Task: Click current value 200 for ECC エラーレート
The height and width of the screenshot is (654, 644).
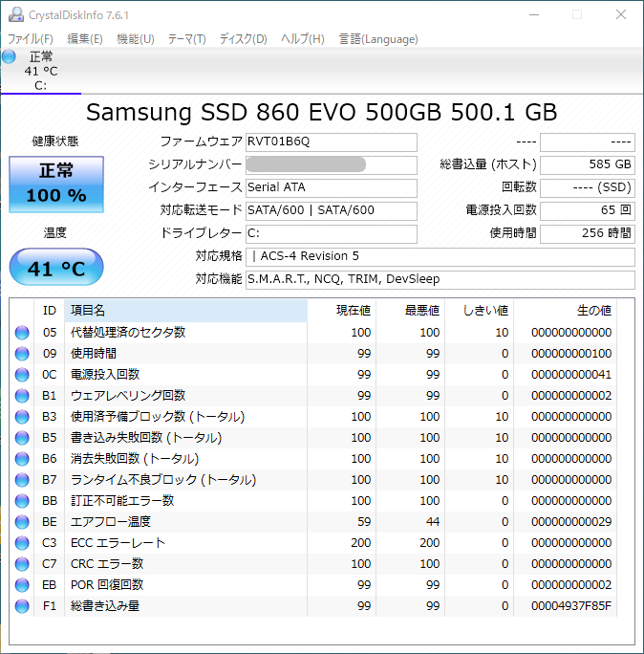Action: click(x=360, y=543)
